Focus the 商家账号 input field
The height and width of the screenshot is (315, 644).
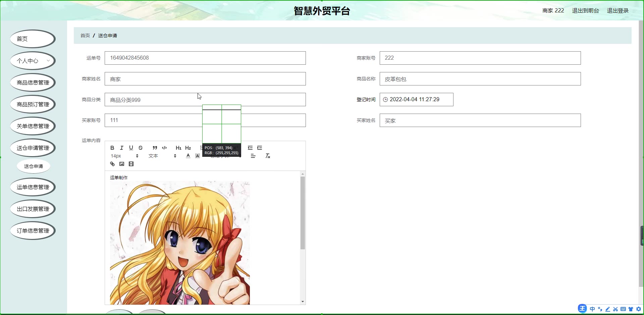pos(480,58)
